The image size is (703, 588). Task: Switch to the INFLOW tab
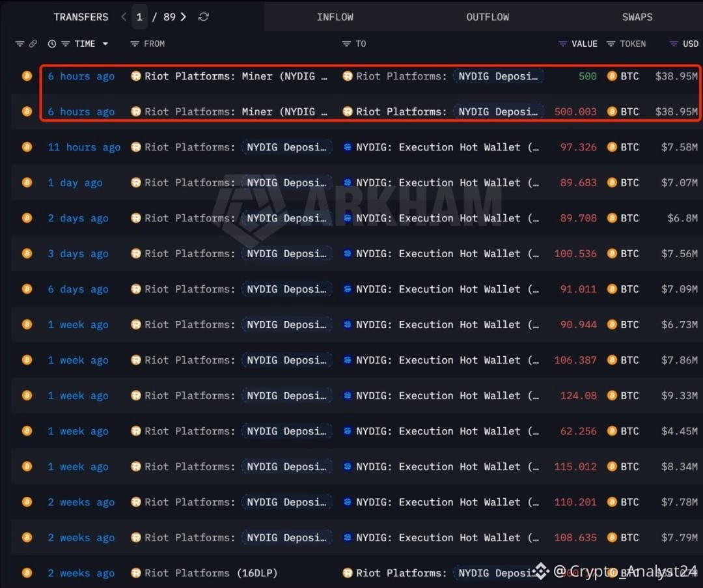click(x=335, y=17)
